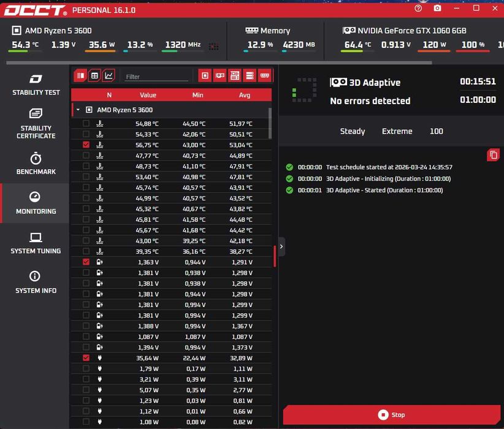504x429 pixels.
Task: Check the 5,07 W sensor checkbox
Action: [x=86, y=390]
